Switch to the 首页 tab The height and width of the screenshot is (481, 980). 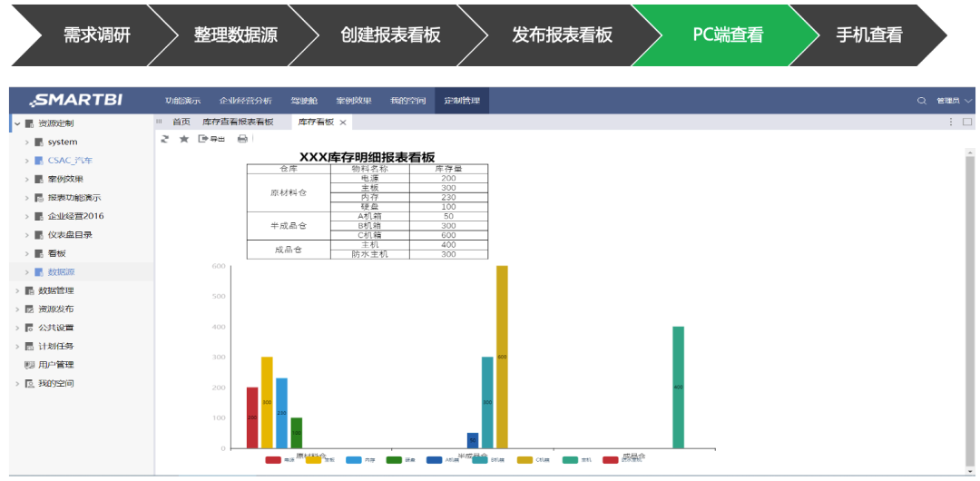pyautogui.click(x=181, y=122)
